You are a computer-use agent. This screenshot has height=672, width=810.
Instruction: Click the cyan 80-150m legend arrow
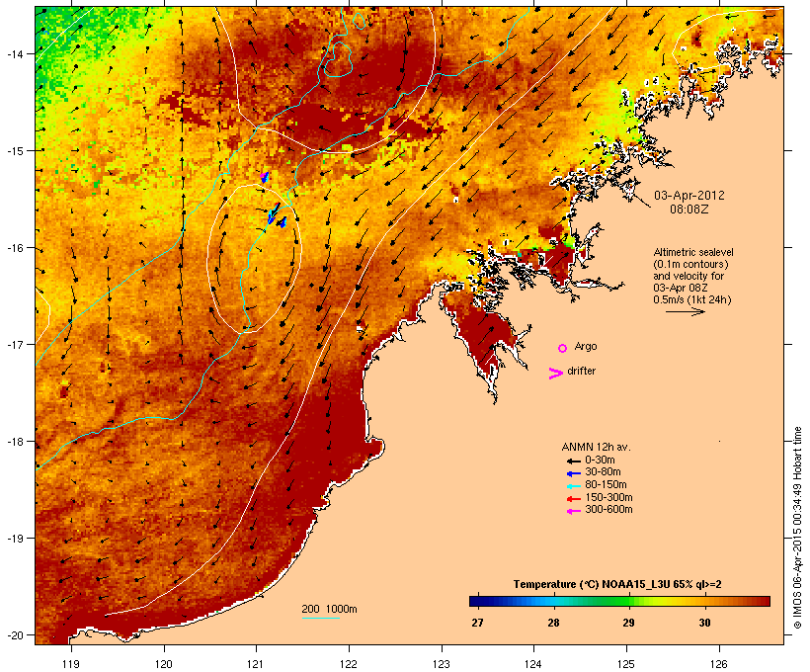click(x=573, y=486)
